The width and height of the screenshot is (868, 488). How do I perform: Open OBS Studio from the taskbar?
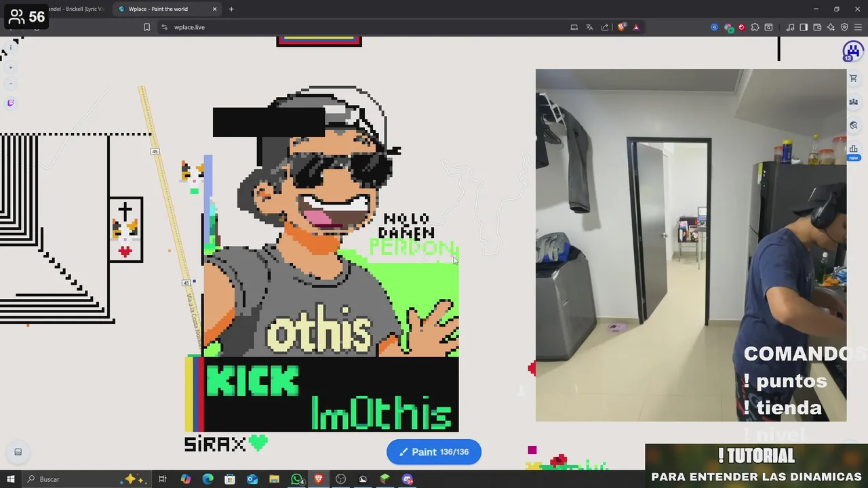click(x=340, y=479)
